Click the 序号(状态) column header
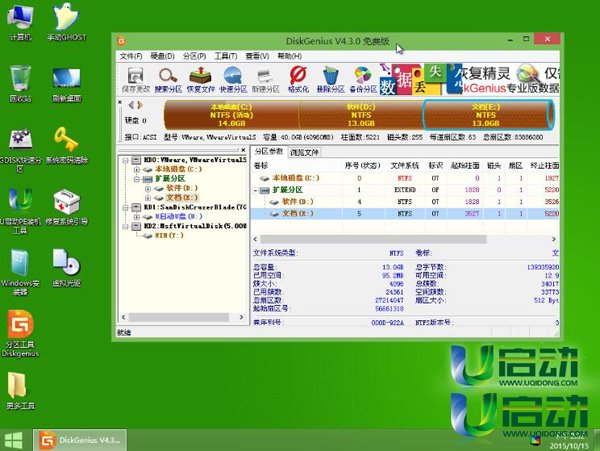The image size is (600, 451). tap(362, 166)
